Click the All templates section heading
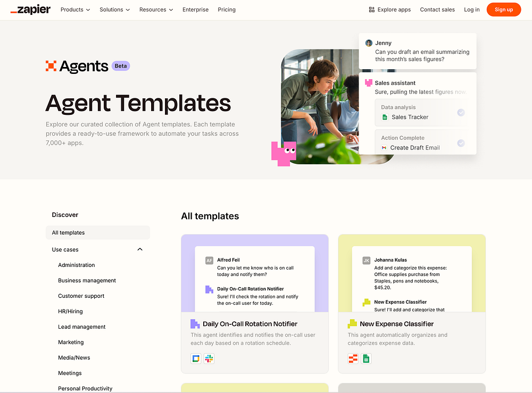This screenshot has height=393, width=532. coord(210,216)
